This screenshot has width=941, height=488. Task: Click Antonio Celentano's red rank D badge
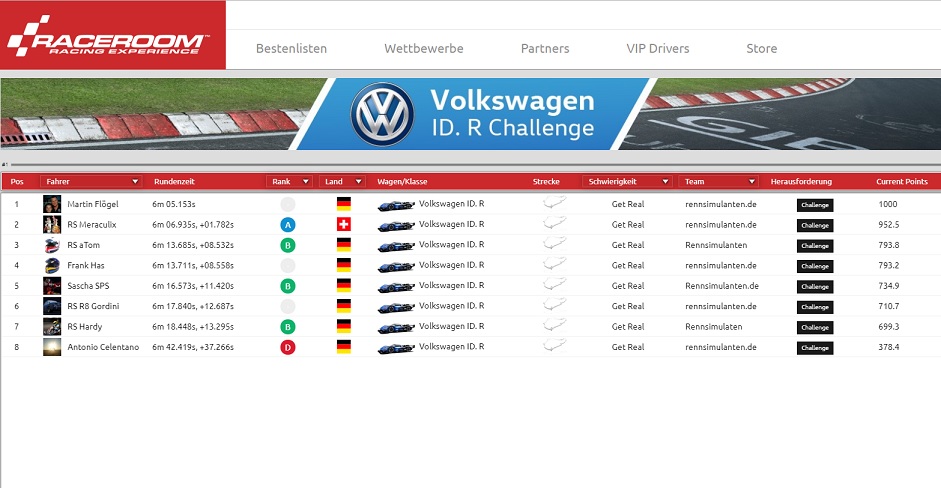pos(287,347)
